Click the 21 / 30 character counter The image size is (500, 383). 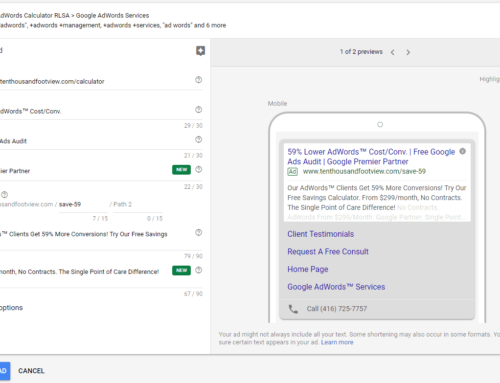tap(193, 156)
